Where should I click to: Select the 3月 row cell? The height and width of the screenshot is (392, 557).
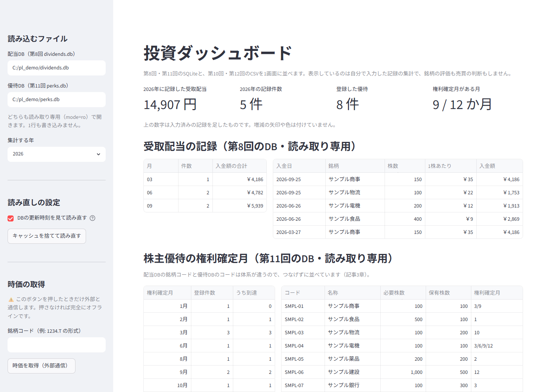click(168, 333)
